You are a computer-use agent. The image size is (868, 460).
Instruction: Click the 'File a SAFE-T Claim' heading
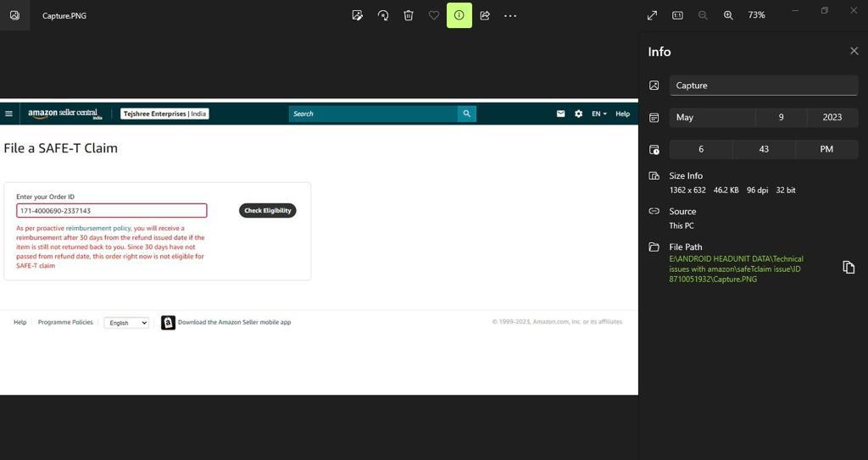pos(61,147)
